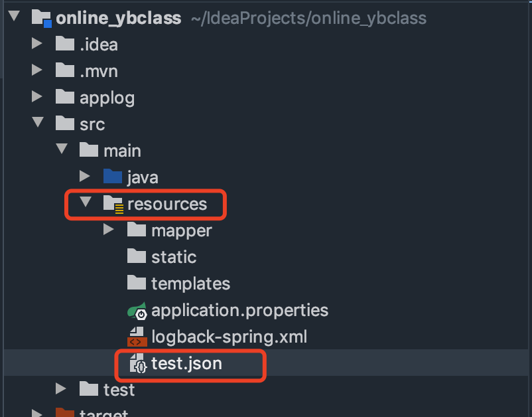Collapse the src folder arrow
Screen dimensions: 532x417
(x=38, y=122)
